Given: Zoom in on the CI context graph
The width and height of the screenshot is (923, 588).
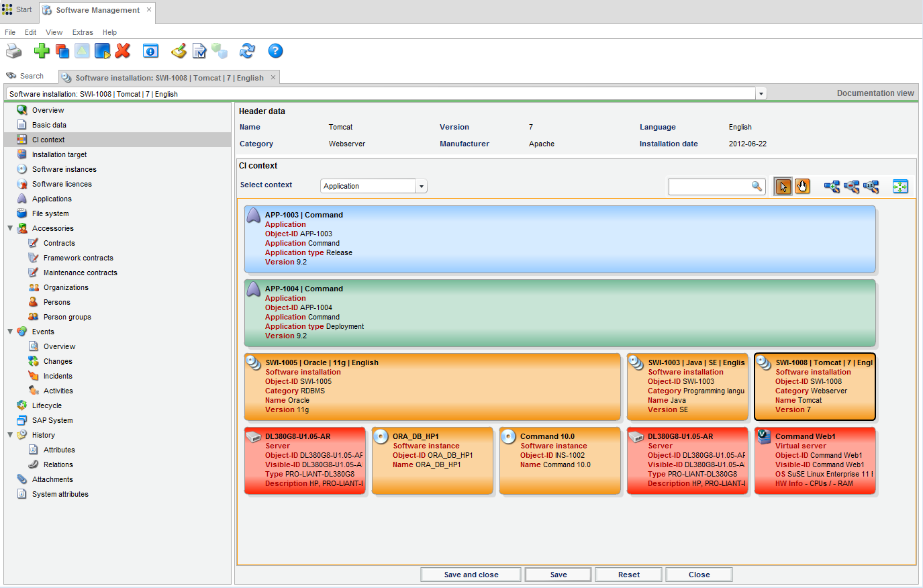Looking at the screenshot, I should pyautogui.click(x=832, y=187).
